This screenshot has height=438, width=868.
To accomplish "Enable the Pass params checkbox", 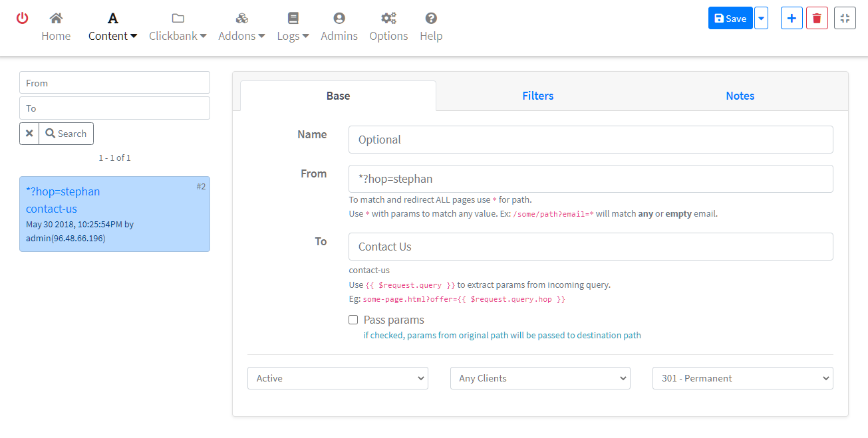I will (353, 320).
